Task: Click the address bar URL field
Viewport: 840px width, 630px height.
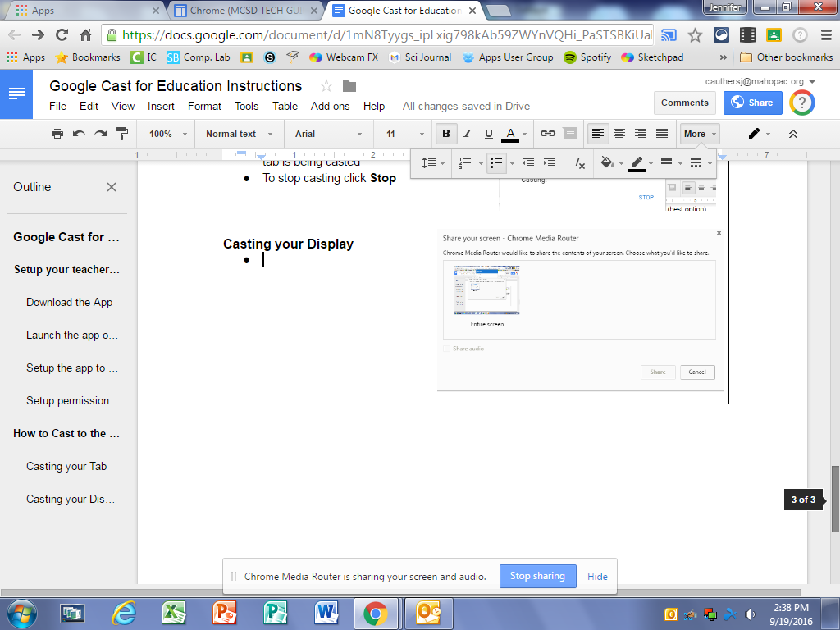Action: click(377, 35)
